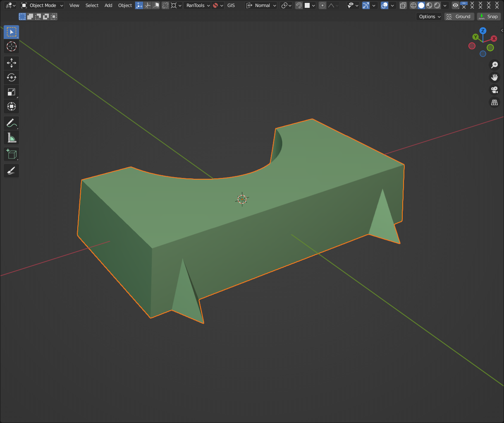Click the pan view hand icon
504x423 pixels.
(494, 77)
